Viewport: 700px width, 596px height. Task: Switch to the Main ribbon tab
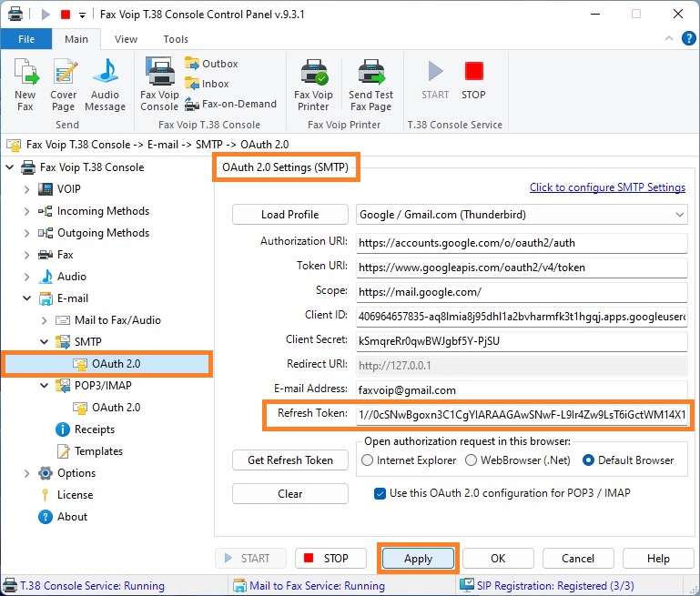[76, 39]
